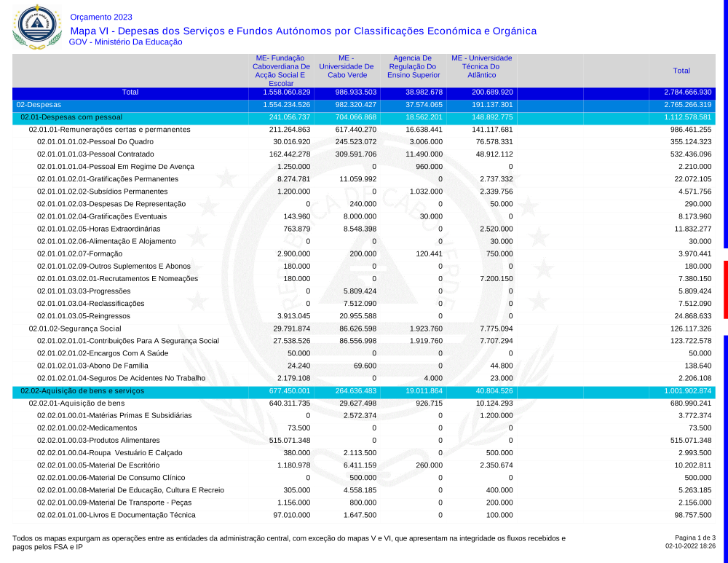Viewport: 728px width, 563px height.
Task: Select the '02.01-Despesas com pessoal' row
Action: [71, 117]
